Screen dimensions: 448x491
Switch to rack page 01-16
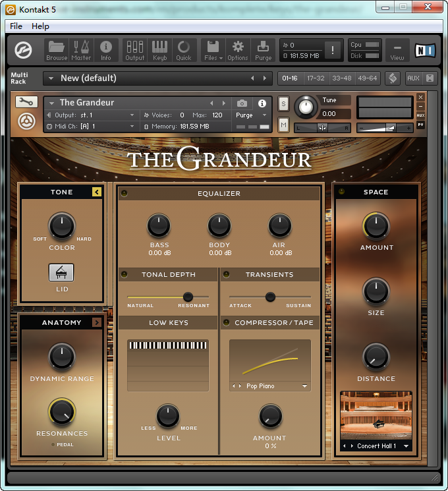click(290, 78)
